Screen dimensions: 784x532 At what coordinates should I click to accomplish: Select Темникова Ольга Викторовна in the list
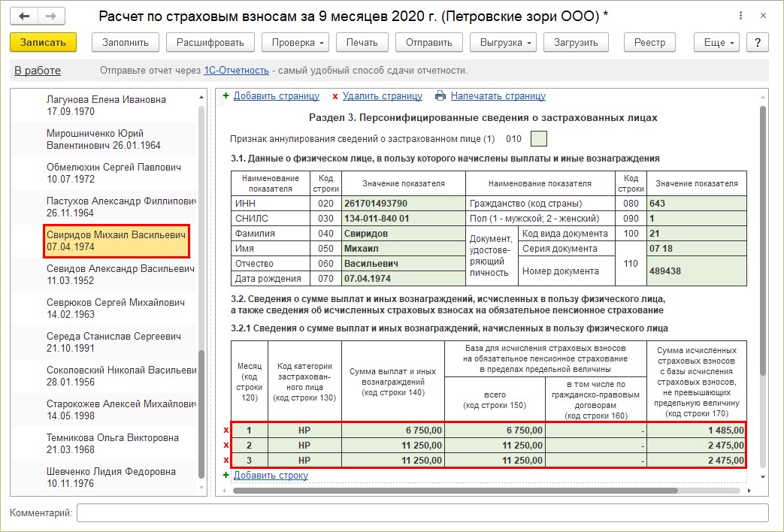click(104, 443)
